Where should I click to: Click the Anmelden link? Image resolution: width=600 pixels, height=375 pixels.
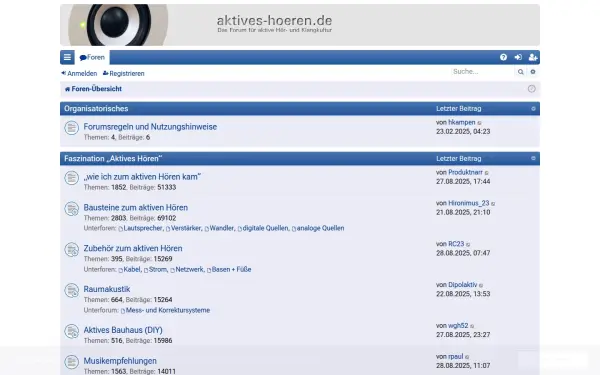(x=79, y=73)
